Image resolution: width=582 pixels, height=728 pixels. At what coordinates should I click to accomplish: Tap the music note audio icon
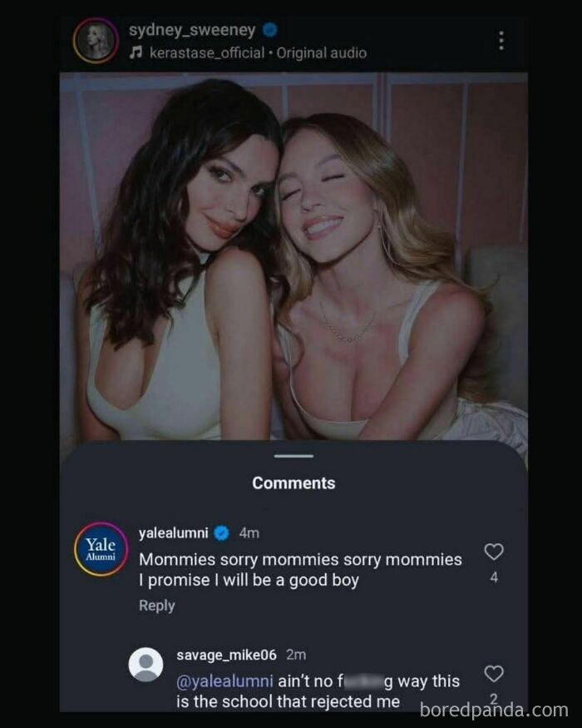coord(135,52)
